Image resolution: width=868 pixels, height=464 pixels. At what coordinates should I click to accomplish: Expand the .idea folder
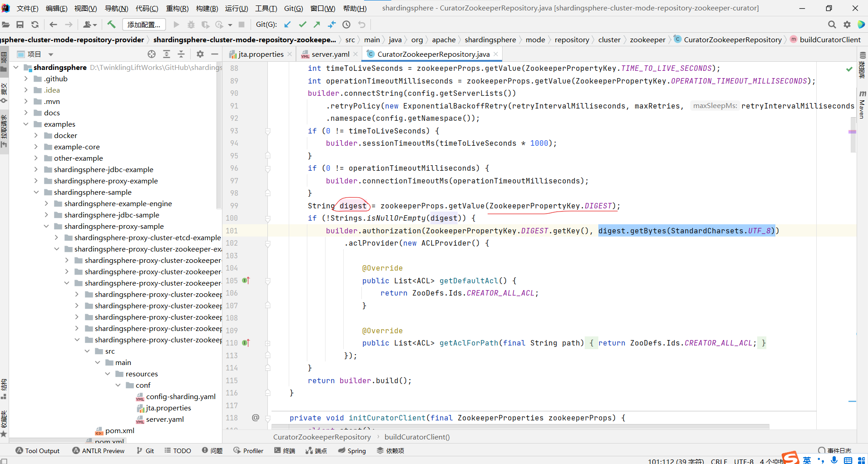coord(26,90)
